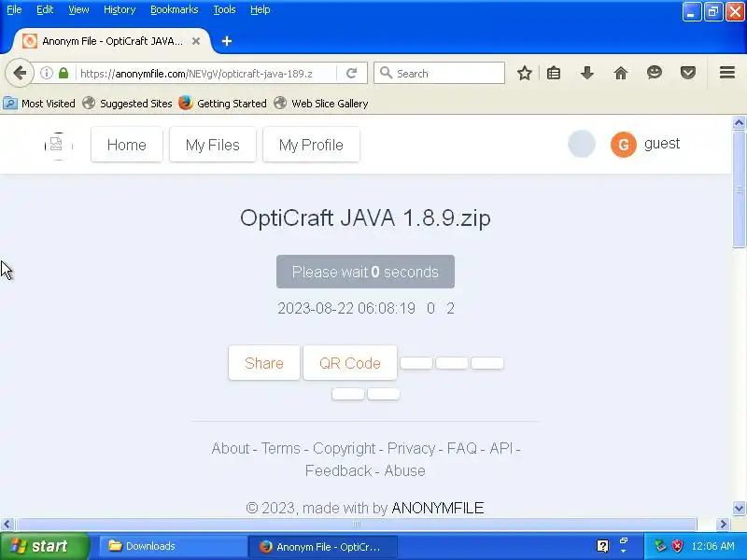This screenshot has height=560, width=747.
Task: Open Most Visited bookmarks folder
Action: pyautogui.click(x=39, y=104)
